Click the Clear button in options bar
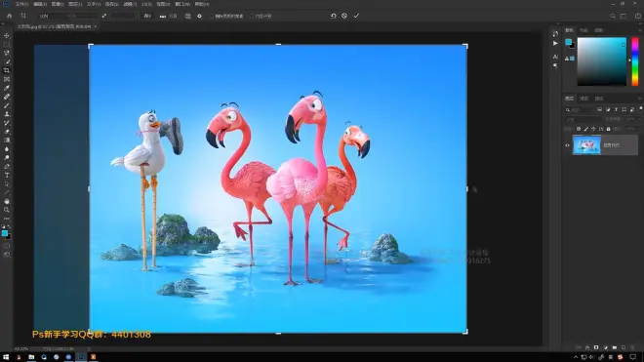 coord(147,16)
